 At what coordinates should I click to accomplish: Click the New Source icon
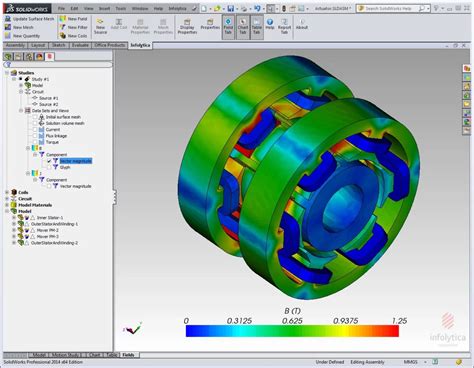[100, 27]
